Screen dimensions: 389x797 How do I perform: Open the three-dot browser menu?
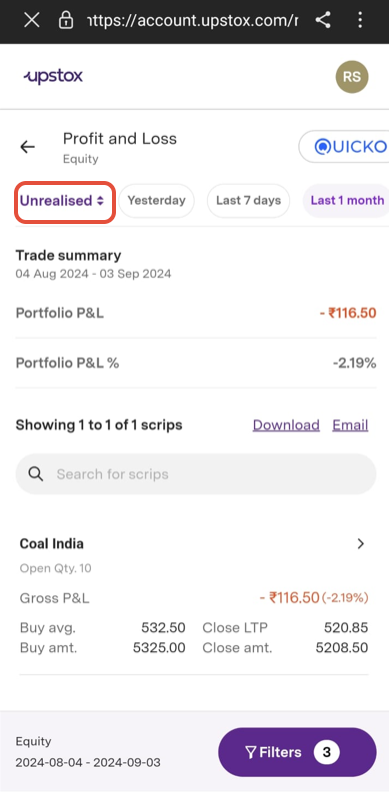point(360,21)
